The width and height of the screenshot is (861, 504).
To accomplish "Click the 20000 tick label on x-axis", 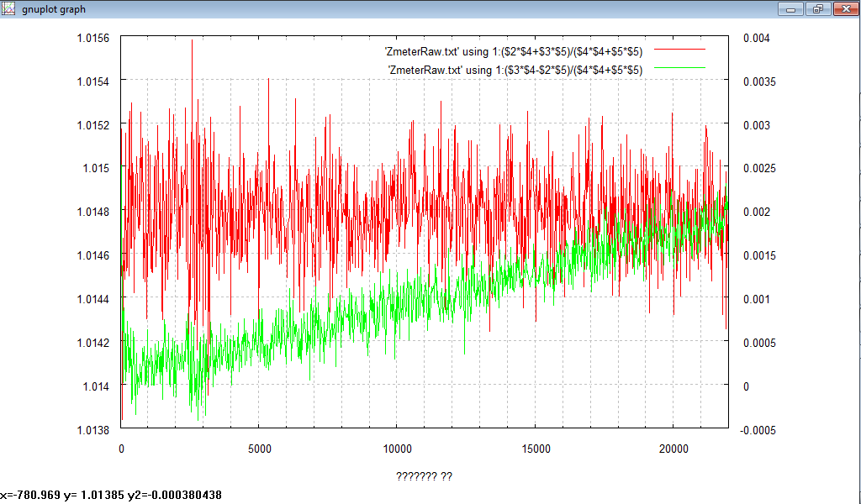I will [x=673, y=448].
